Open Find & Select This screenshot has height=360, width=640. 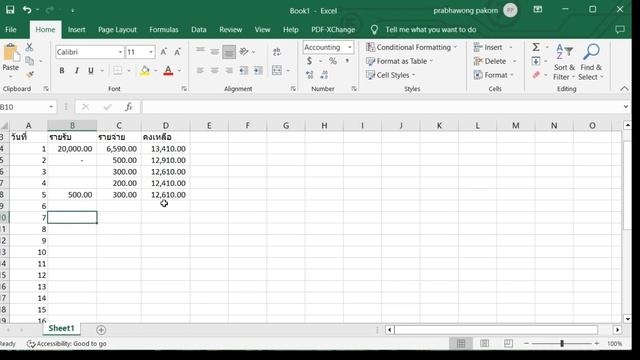(x=591, y=62)
